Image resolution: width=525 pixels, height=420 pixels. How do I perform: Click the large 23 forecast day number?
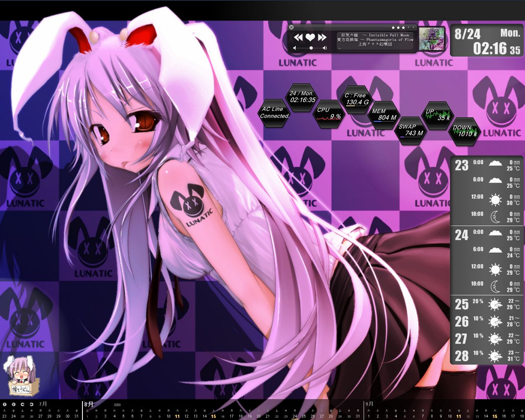coord(461,165)
